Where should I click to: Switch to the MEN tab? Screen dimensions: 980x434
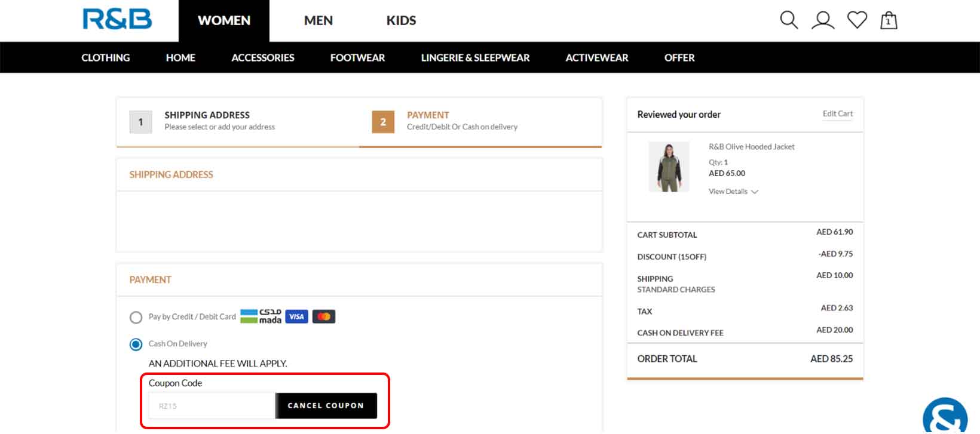point(318,21)
